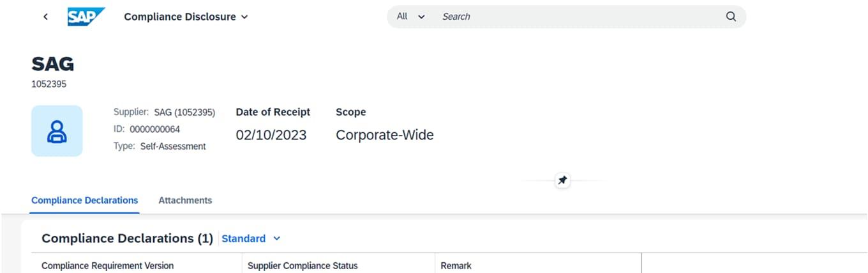868x273 pixels.
Task: Switch to the Compliance Declarations tab
Action: tap(85, 200)
